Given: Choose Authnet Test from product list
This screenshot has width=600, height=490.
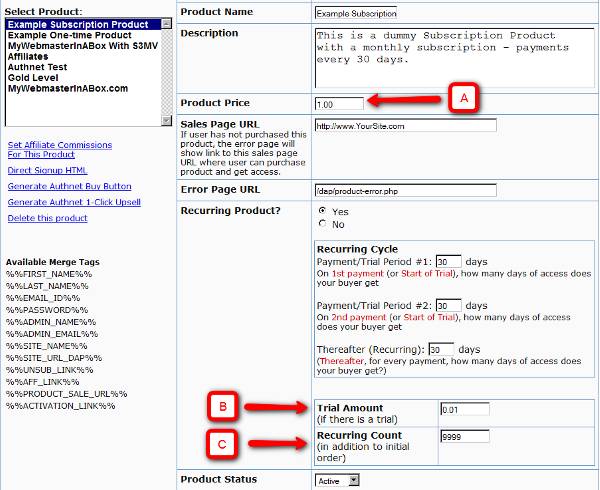Looking at the screenshot, I should [37, 67].
